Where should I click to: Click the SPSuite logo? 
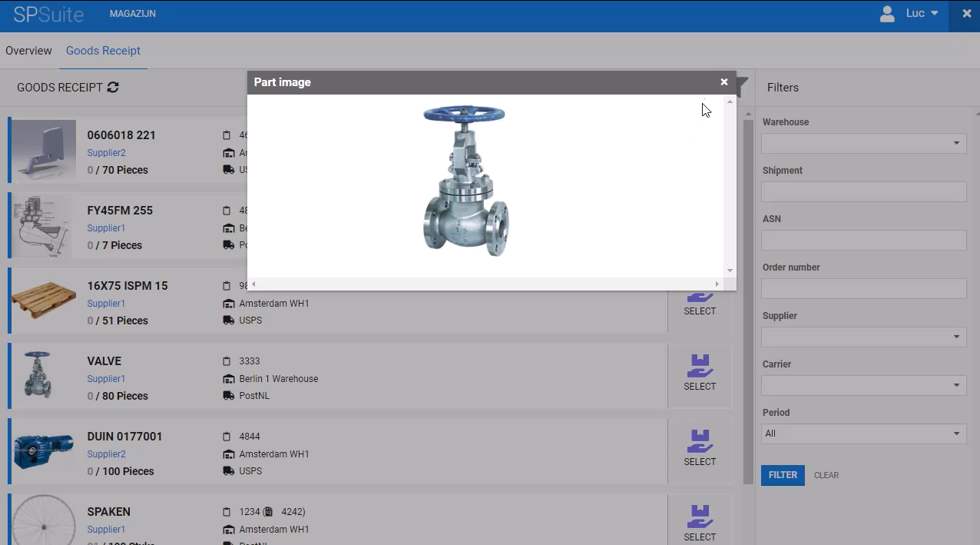(48, 14)
